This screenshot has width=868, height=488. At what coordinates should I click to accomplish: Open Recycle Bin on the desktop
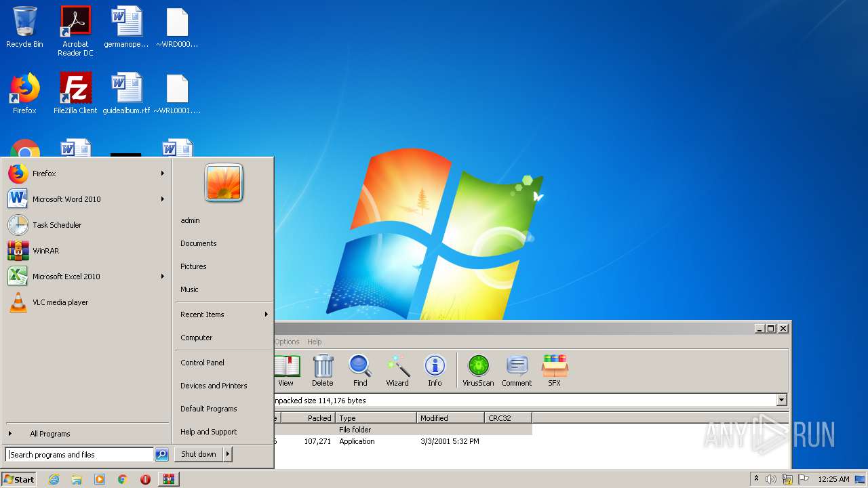[x=24, y=27]
